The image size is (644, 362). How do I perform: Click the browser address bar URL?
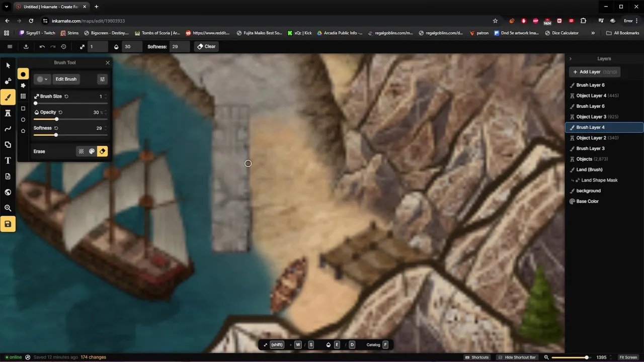pos(88,21)
